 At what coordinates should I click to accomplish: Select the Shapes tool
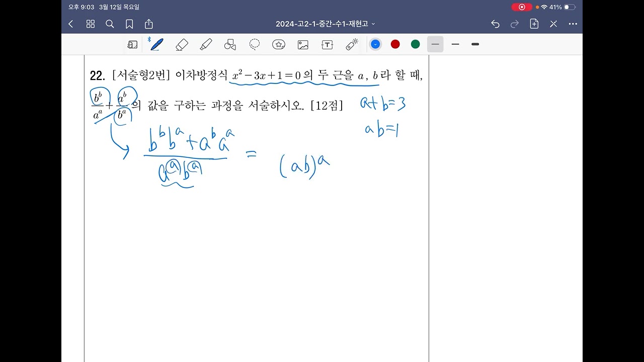230,44
